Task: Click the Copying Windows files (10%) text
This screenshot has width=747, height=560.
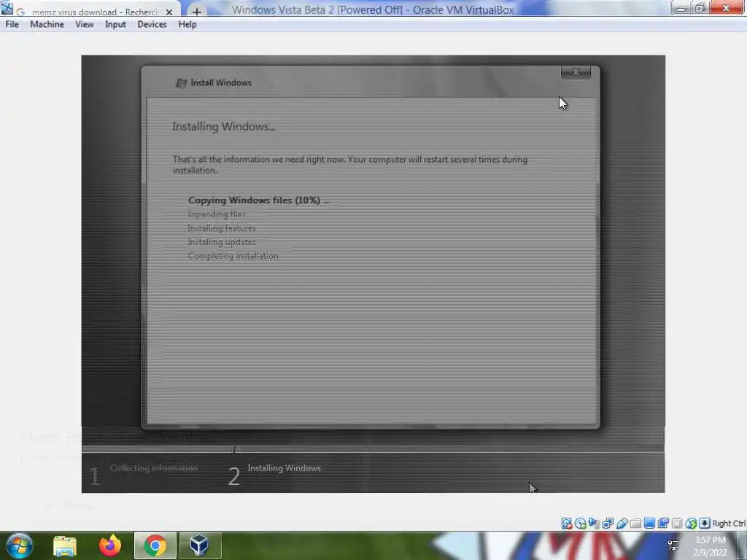Action: [x=258, y=201]
